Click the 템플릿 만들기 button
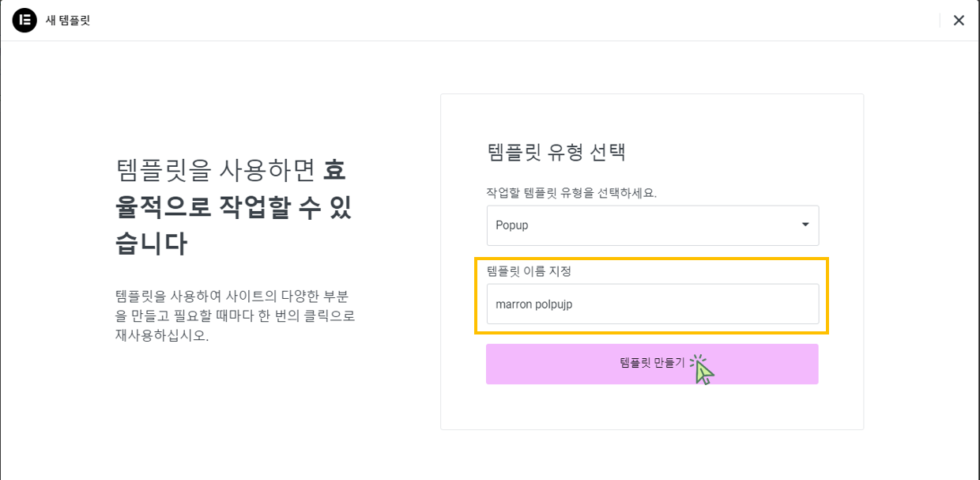The height and width of the screenshot is (480, 980). (652, 364)
